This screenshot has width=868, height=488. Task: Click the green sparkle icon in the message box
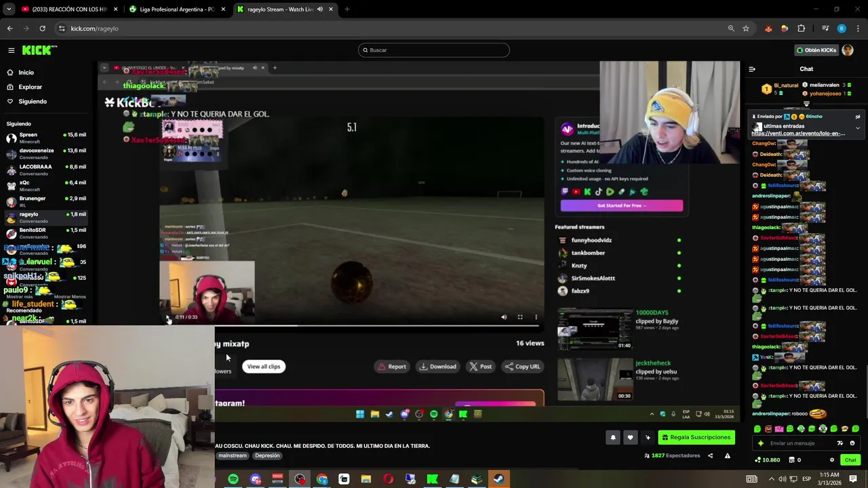point(761,443)
